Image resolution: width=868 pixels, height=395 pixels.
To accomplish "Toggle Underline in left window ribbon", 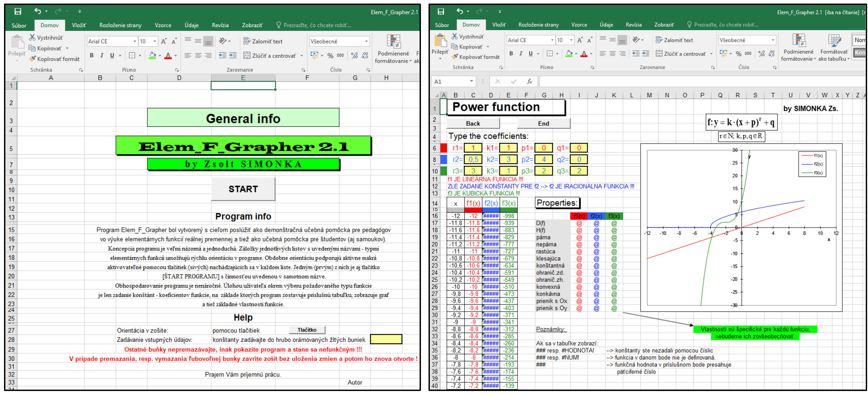I will pos(112,55).
